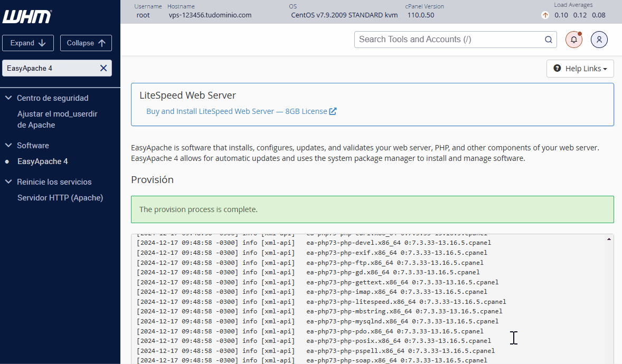Image resolution: width=622 pixels, height=364 pixels.
Task: Click the log line for ea-php73-php-posix
Action: pos(314,341)
